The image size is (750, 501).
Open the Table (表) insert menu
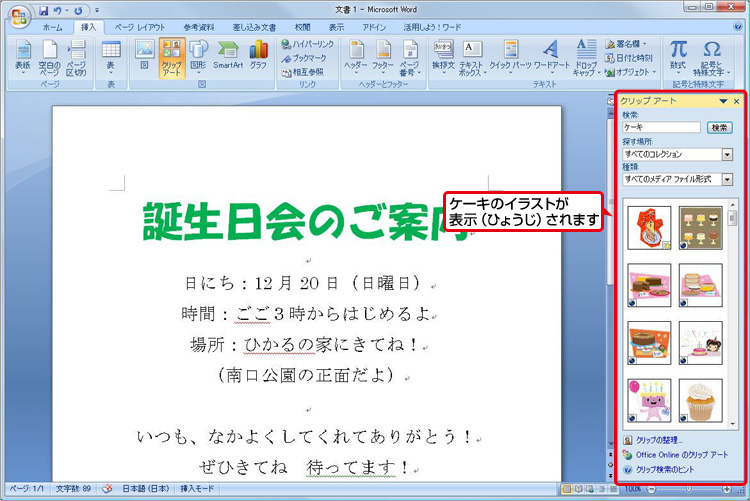click(110, 57)
